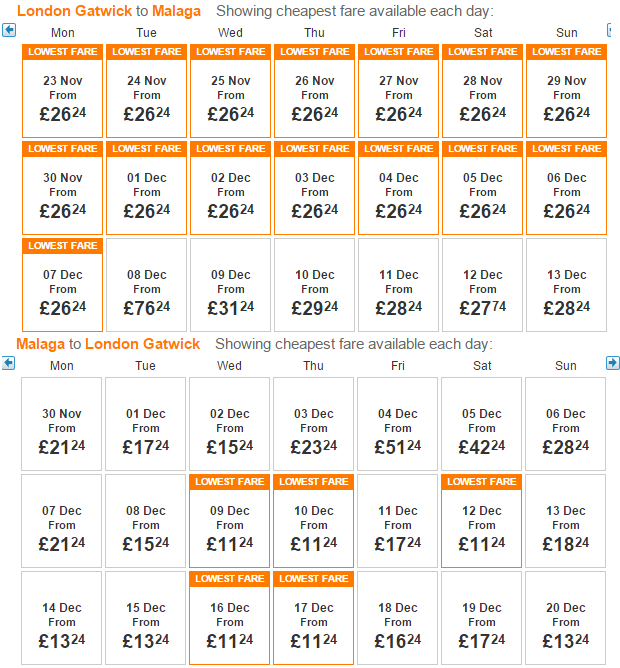
Task: Go to previous week of outbound London Gatwick fares
Action: coord(9,30)
